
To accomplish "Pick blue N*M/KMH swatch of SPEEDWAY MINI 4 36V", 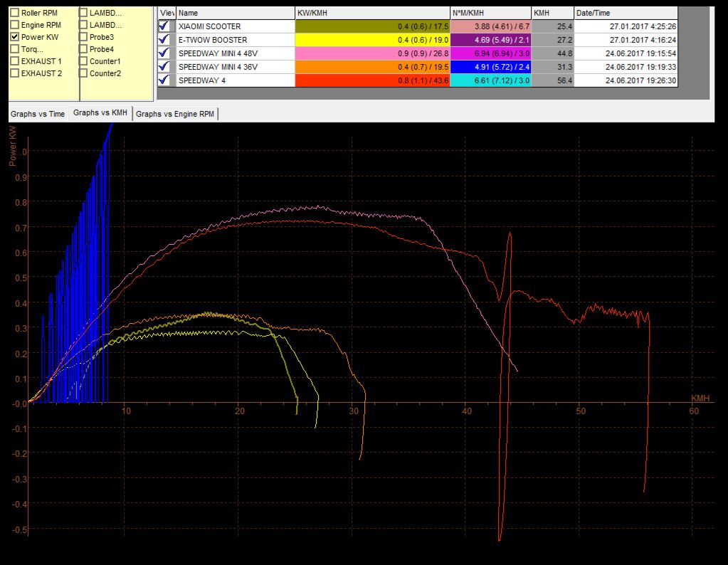I will [491, 67].
